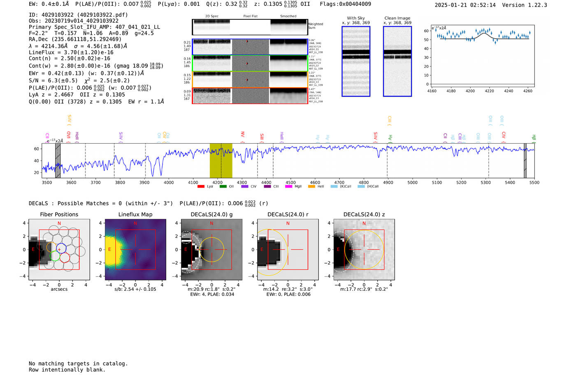576x392 pixels.
Task: Click the yellow highlighted band in the spectrum
Action: 221,161
